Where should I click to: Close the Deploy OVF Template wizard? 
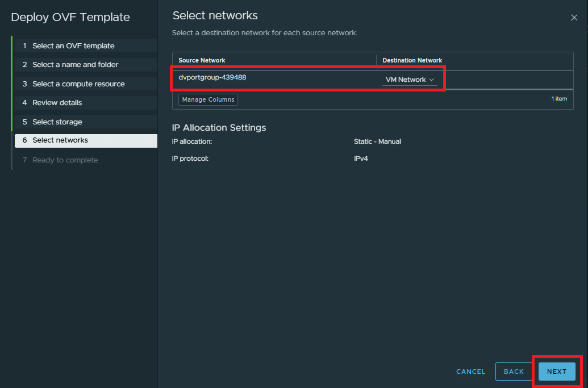[574, 18]
